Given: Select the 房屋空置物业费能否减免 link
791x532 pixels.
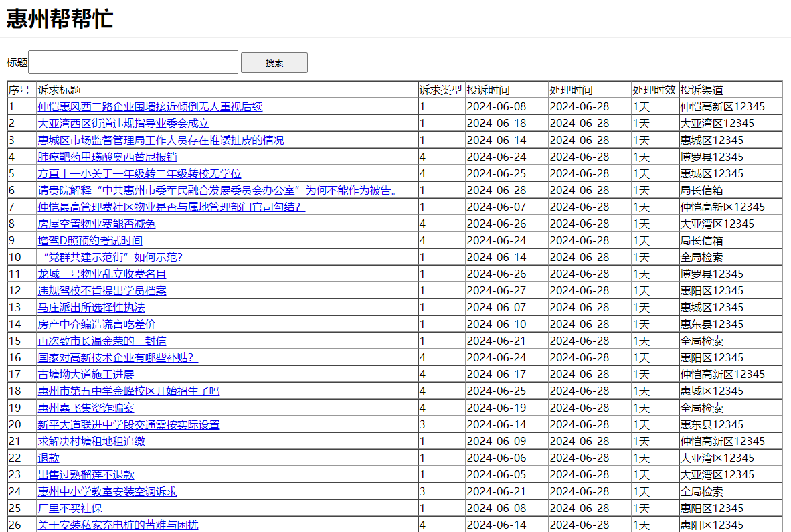Looking at the screenshot, I should (96, 224).
